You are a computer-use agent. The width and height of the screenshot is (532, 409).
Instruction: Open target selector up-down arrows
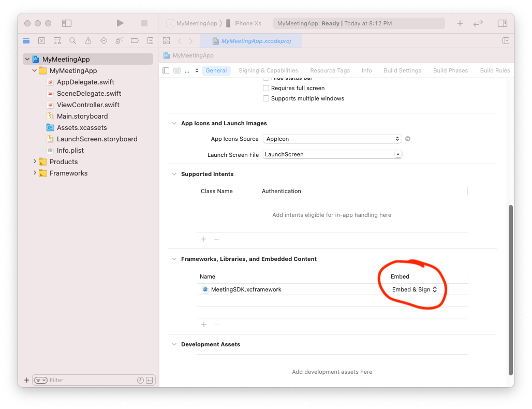pyautogui.click(x=197, y=70)
